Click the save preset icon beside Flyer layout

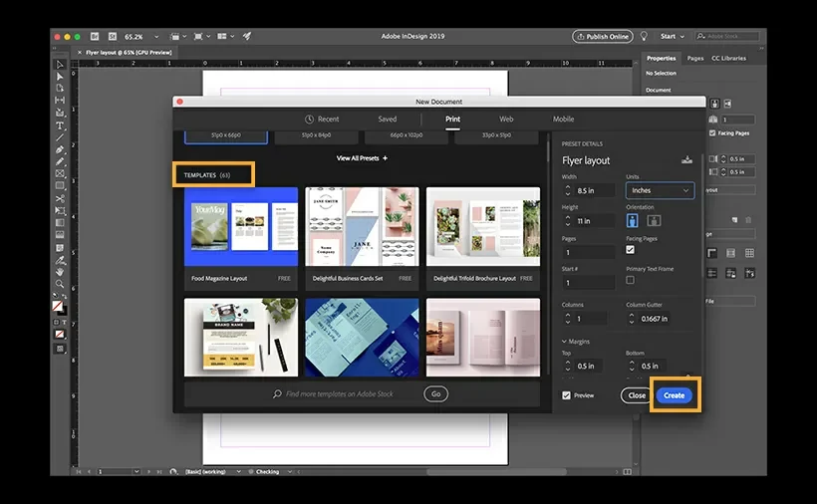tap(685, 159)
